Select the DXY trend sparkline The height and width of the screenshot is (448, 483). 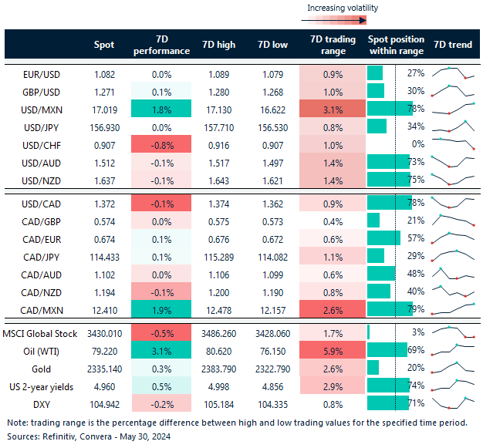[453, 401]
